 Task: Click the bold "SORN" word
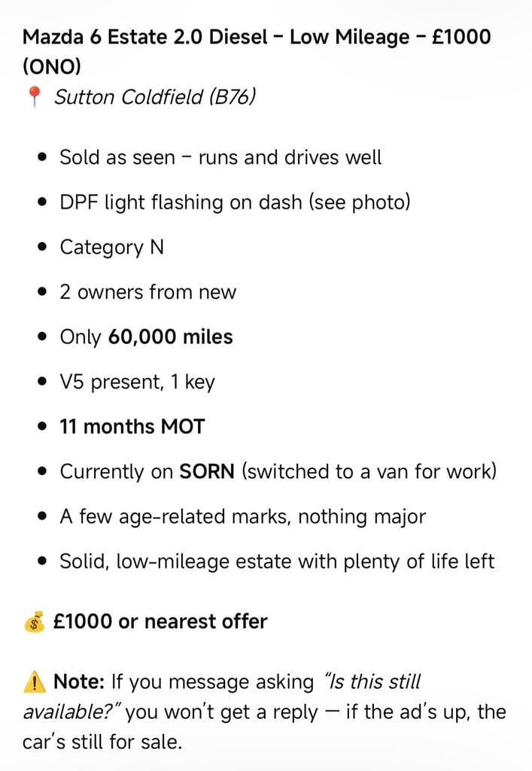point(207,471)
